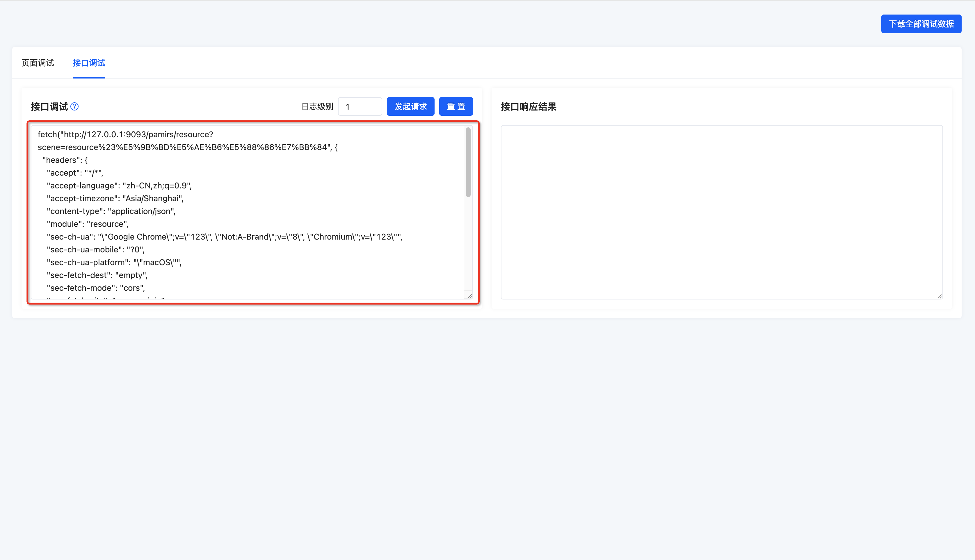Click 下载全部调试数据 button
The image size is (975, 560).
(921, 24)
